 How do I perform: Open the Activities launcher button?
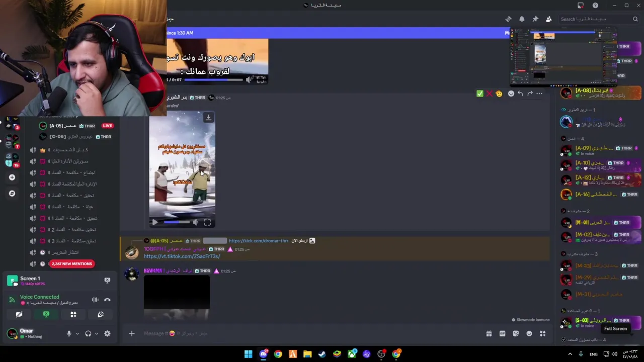point(73,315)
